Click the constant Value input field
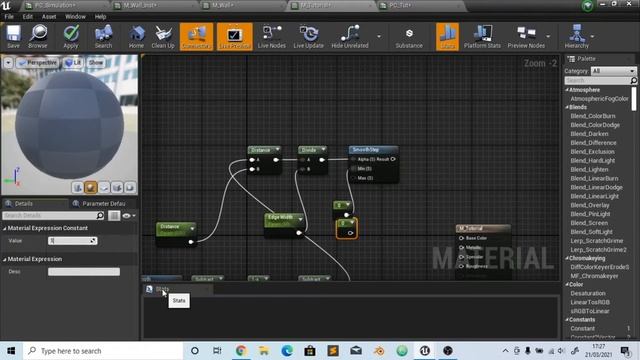 (x=72, y=241)
